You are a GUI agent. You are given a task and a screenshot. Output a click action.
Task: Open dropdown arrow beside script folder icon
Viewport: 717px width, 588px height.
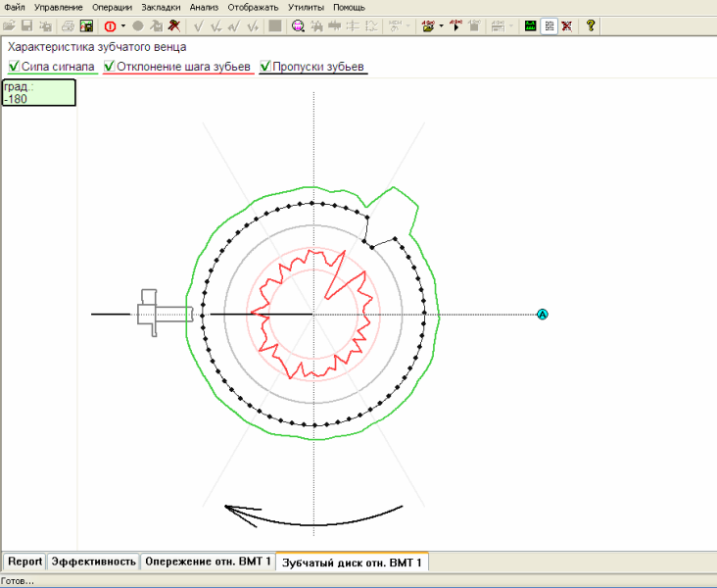(x=442, y=26)
